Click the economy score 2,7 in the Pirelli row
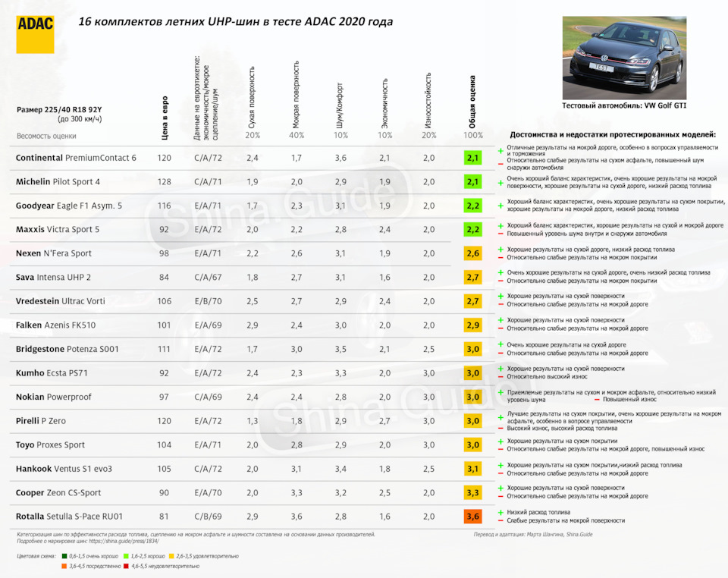Image resolution: width=728 pixels, height=578 pixels. click(x=384, y=421)
